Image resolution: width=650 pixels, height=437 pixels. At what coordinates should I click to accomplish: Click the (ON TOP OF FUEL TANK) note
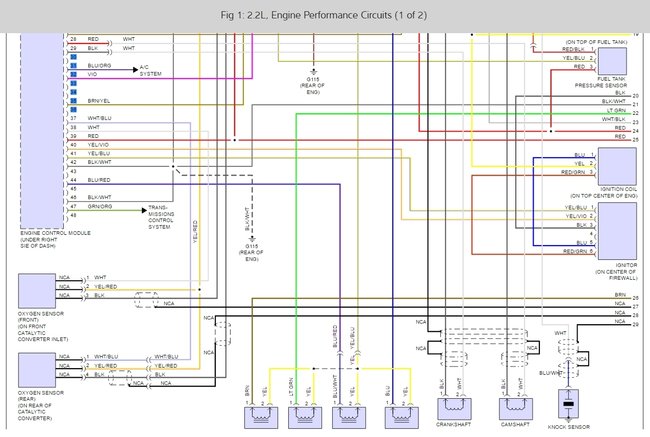coord(597,42)
